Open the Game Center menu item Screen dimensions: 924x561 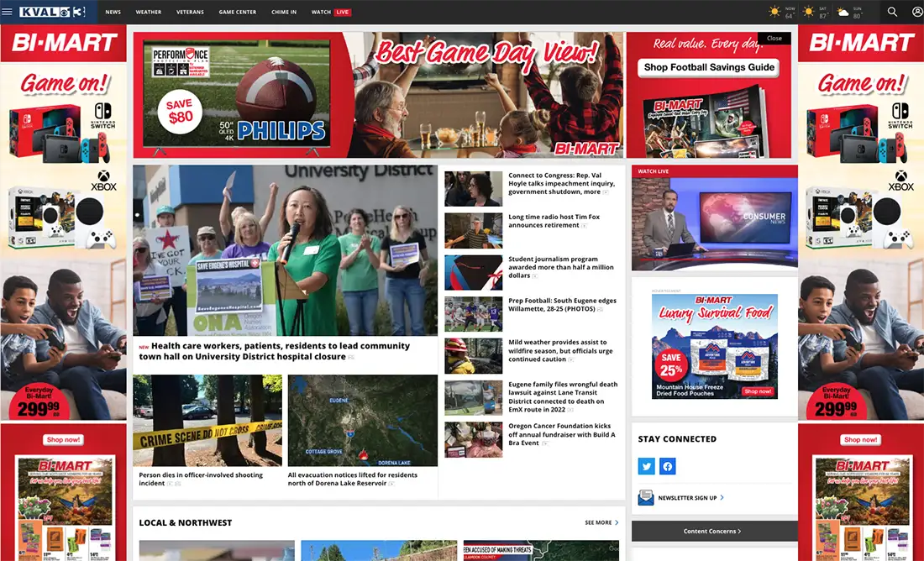coord(238,12)
